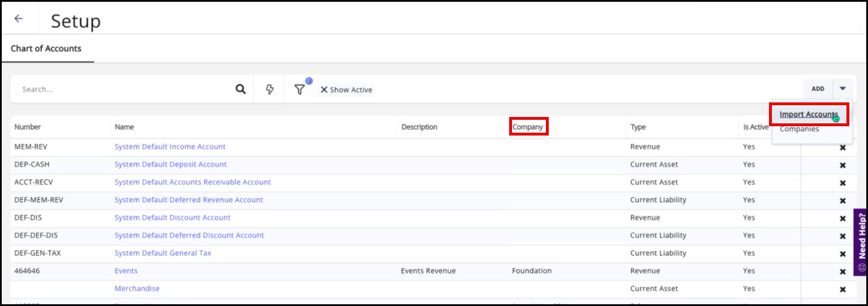Open the Need Help side tab
This screenshot has width=868, height=306.
(861, 241)
